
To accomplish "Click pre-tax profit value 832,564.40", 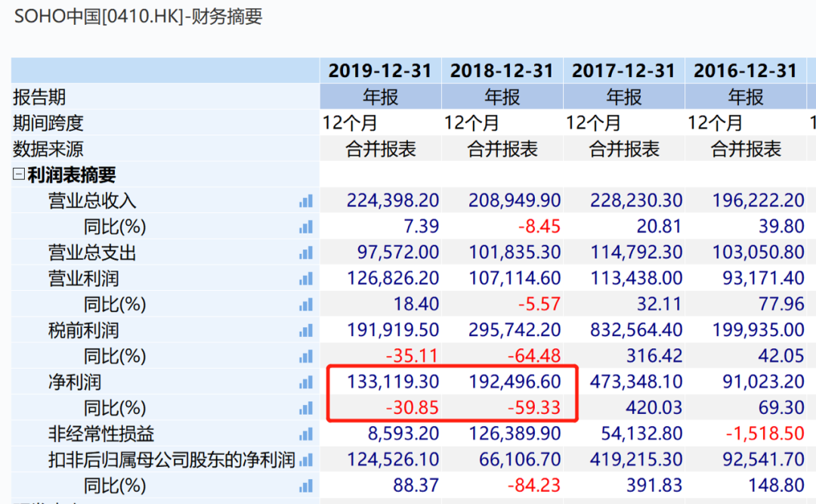I will coord(636,330).
